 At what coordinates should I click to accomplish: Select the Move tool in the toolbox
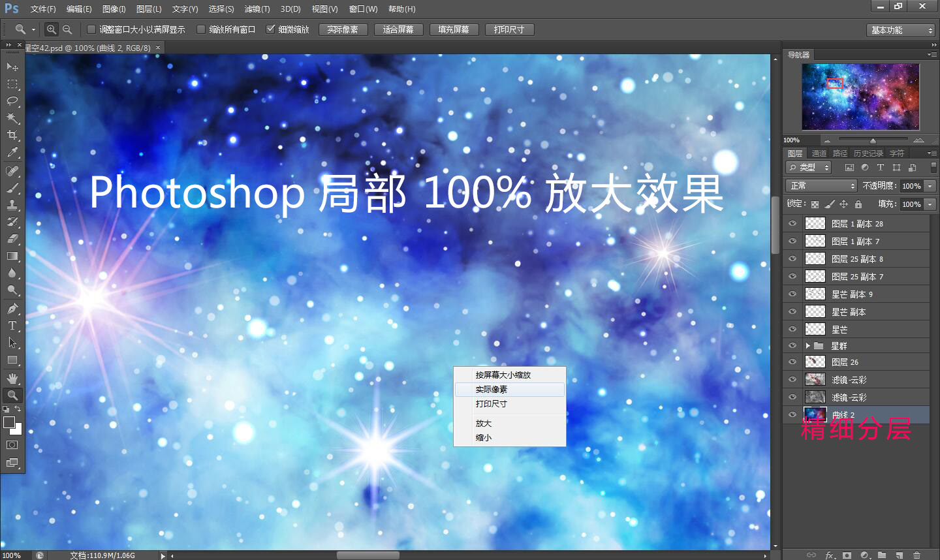coord(12,67)
